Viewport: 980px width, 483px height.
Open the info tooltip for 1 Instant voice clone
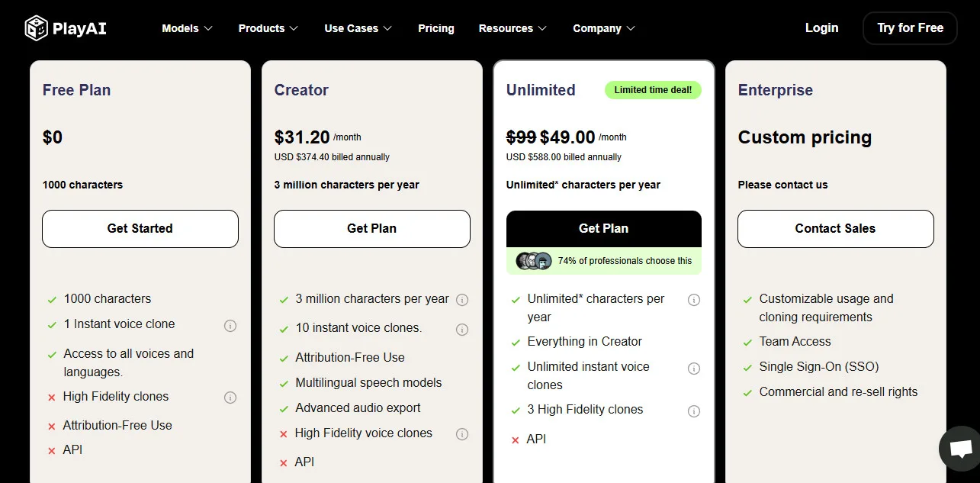pos(230,325)
